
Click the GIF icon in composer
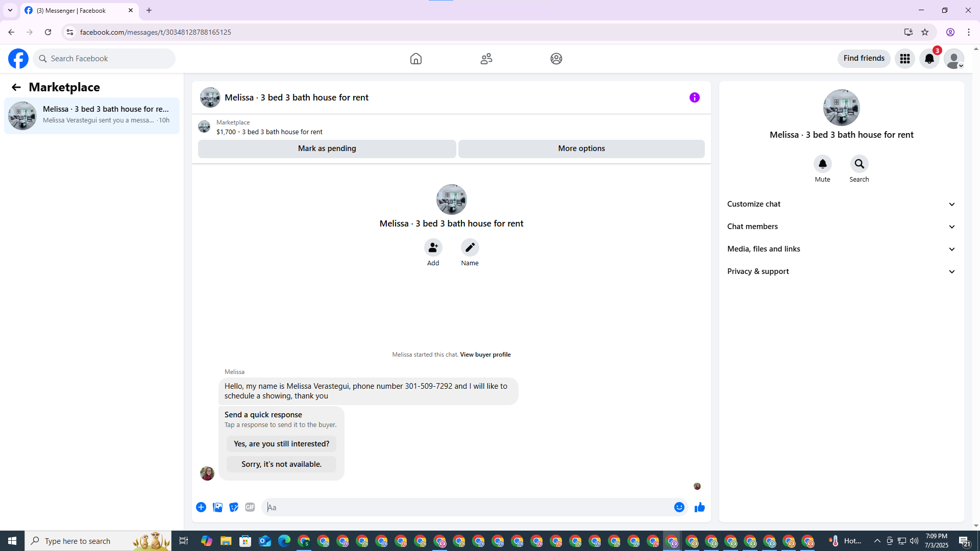pyautogui.click(x=250, y=507)
